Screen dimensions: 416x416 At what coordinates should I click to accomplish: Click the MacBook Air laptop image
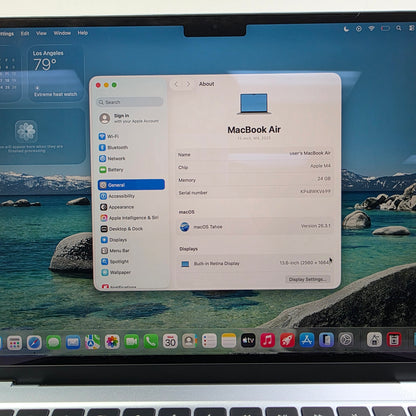click(x=254, y=104)
